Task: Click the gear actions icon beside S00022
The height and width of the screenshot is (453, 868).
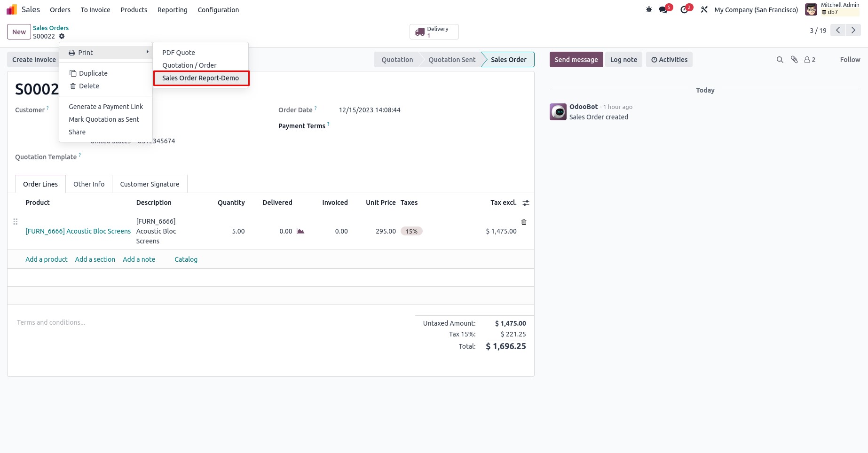Action: [62, 36]
